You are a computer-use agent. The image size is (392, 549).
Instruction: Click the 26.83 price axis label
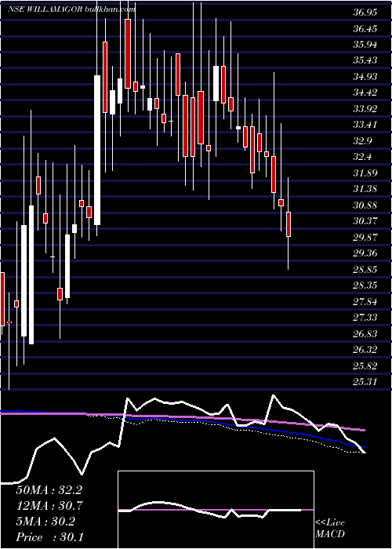[x=365, y=333]
